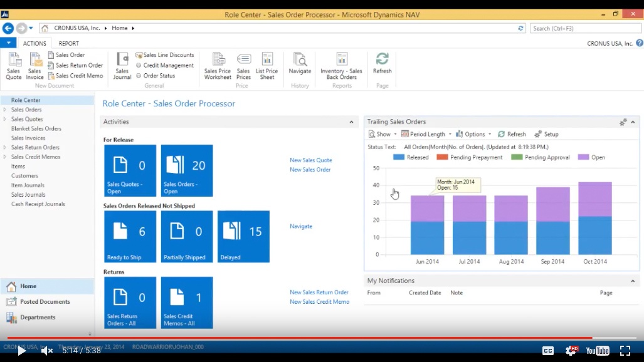
Task: Open Sales Credit Memos - All tile
Action: (x=187, y=303)
